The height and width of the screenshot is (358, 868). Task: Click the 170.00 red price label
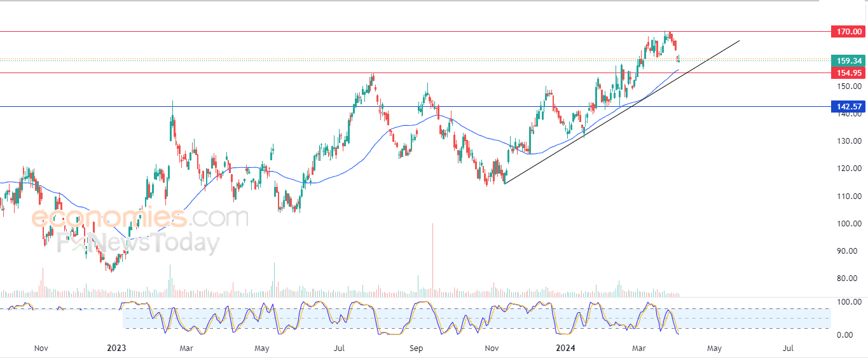[x=848, y=31]
